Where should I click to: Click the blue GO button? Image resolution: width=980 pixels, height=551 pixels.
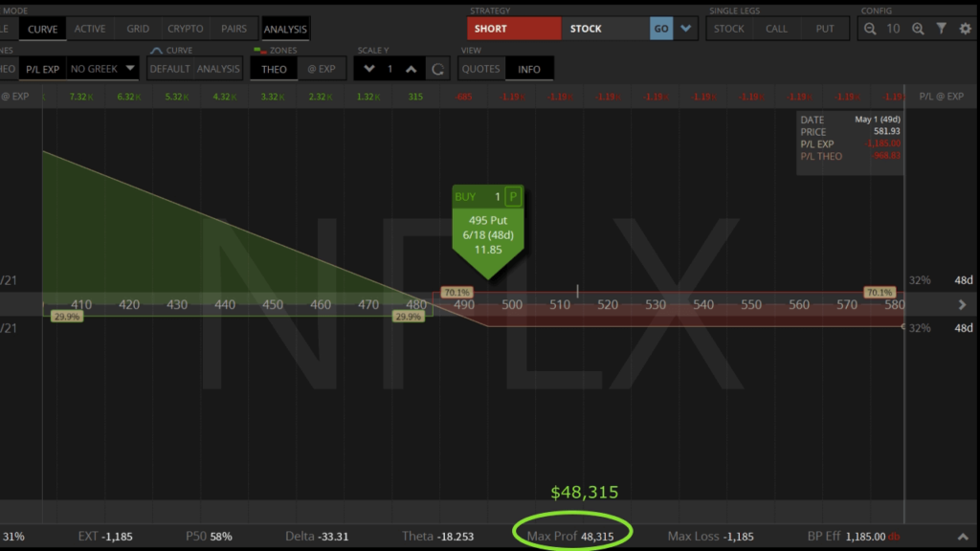point(661,29)
